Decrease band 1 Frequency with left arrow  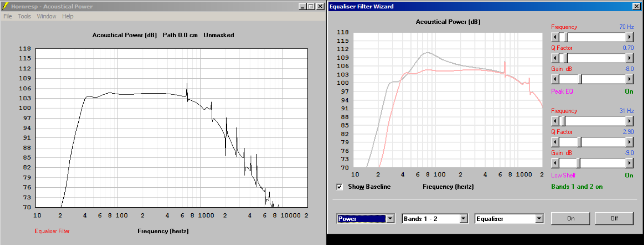(555, 37)
